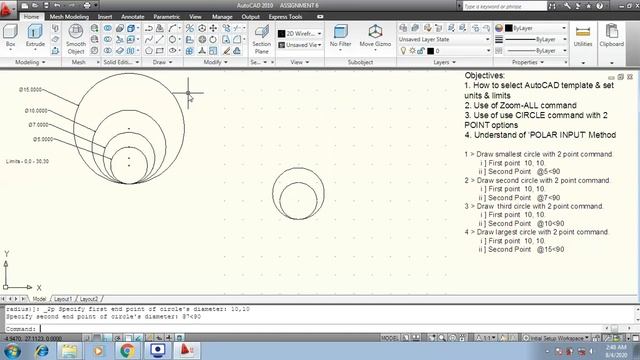Screen dimensions: 640x360
Task: Click the Solid Union icon
Action: click(108, 28)
